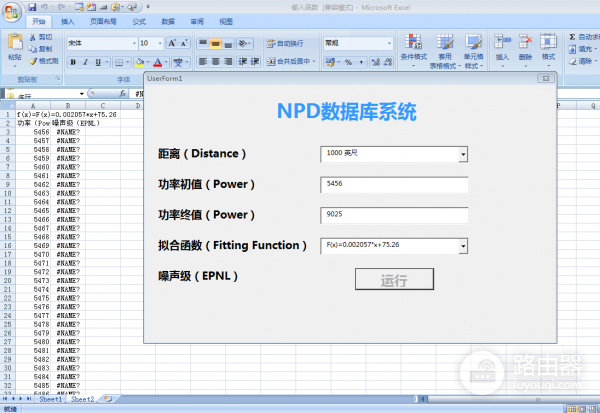600x413 pixels.
Task: Expand the Distance combo box in UserForm1
Action: coord(463,154)
